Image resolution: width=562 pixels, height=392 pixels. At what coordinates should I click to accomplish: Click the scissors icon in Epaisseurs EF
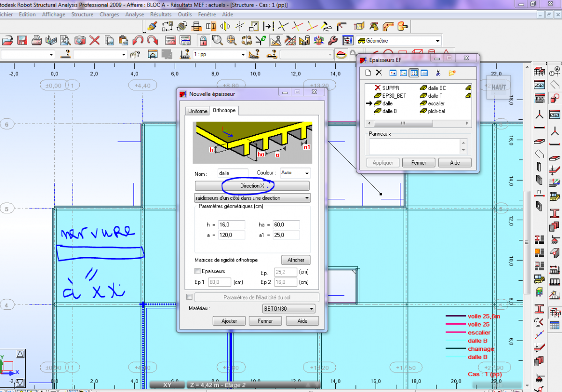point(438,73)
